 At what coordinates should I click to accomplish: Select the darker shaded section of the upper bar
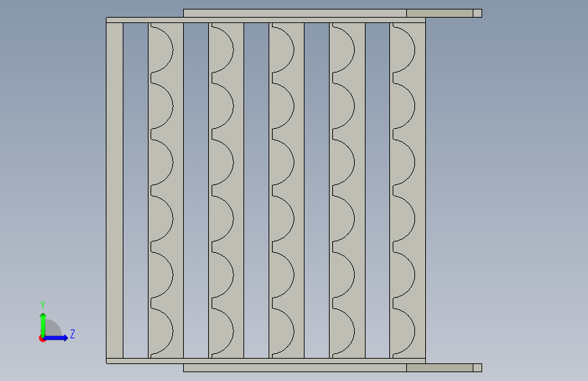[x=439, y=14]
